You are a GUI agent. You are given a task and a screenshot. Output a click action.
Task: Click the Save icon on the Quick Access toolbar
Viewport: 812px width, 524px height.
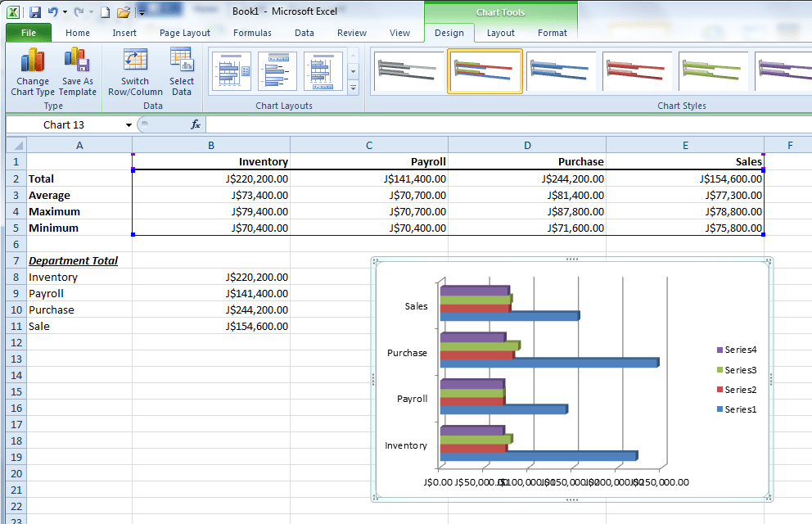pyautogui.click(x=34, y=10)
